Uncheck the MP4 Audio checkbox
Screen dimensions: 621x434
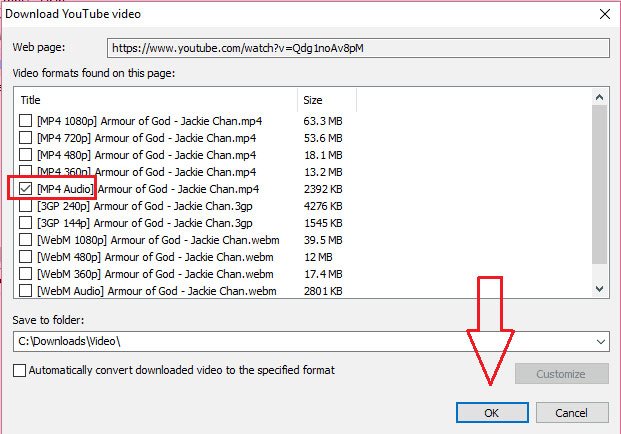[x=25, y=188]
